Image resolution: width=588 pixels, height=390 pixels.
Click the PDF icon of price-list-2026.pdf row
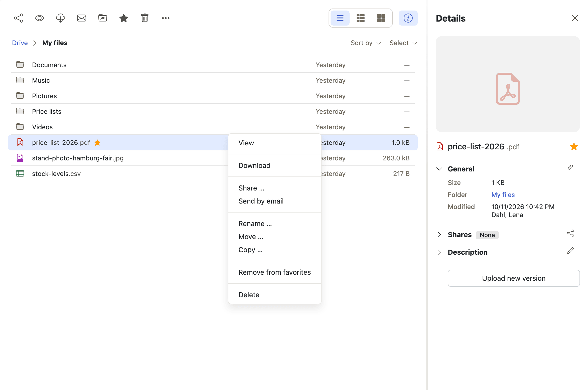(x=20, y=142)
